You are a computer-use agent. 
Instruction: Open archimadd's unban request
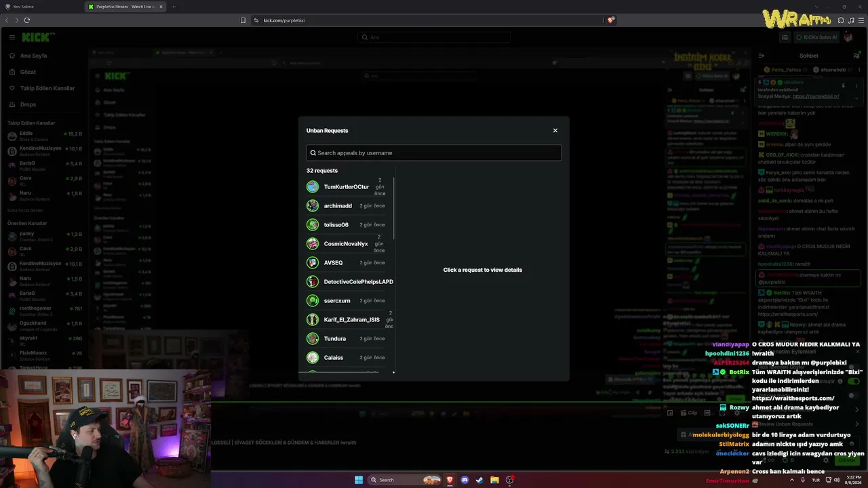point(346,206)
